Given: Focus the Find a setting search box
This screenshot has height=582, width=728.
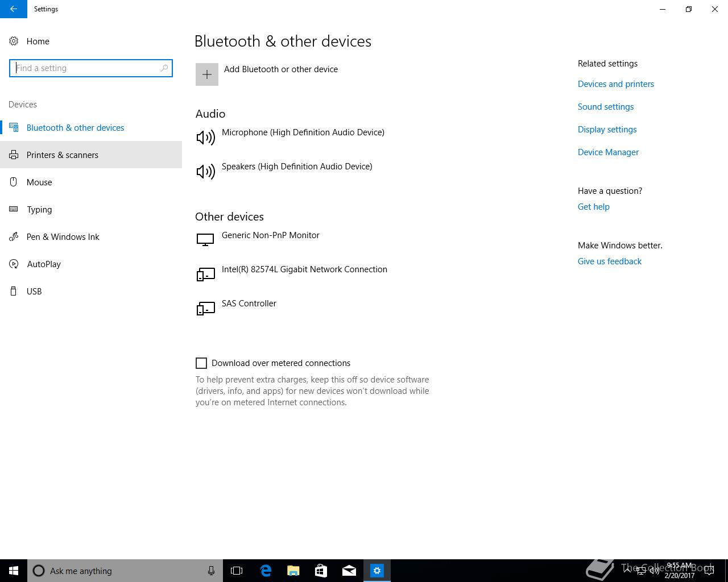Looking at the screenshot, I should (91, 68).
